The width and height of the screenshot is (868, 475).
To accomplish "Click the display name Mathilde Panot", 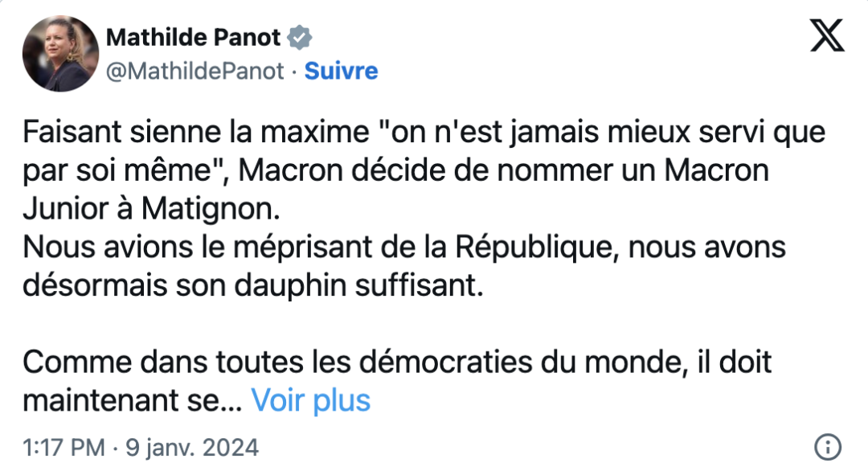I will pos(194,37).
